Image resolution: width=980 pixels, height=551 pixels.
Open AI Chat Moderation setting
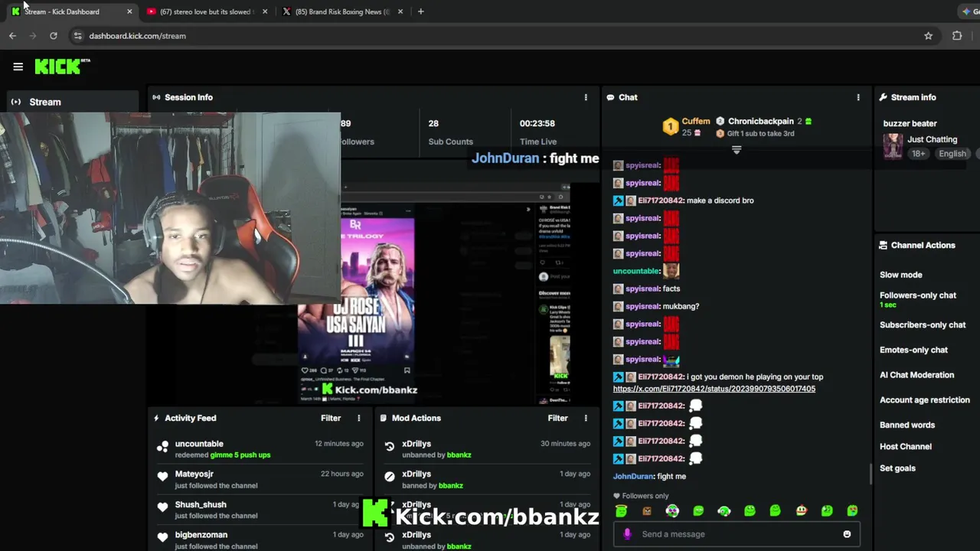(x=916, y=375)
